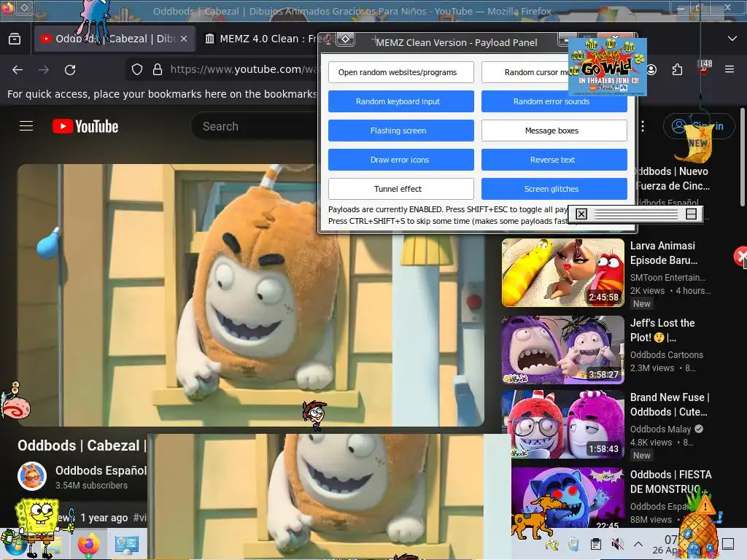This screenshot has height=560, width=747.
Task: Open Brand New Fuse Oddbods title
Action: click(670, 404)
